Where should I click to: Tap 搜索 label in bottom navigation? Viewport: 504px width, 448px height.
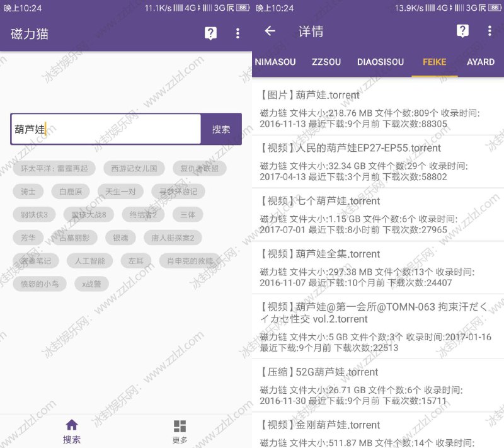coord(72,439)
